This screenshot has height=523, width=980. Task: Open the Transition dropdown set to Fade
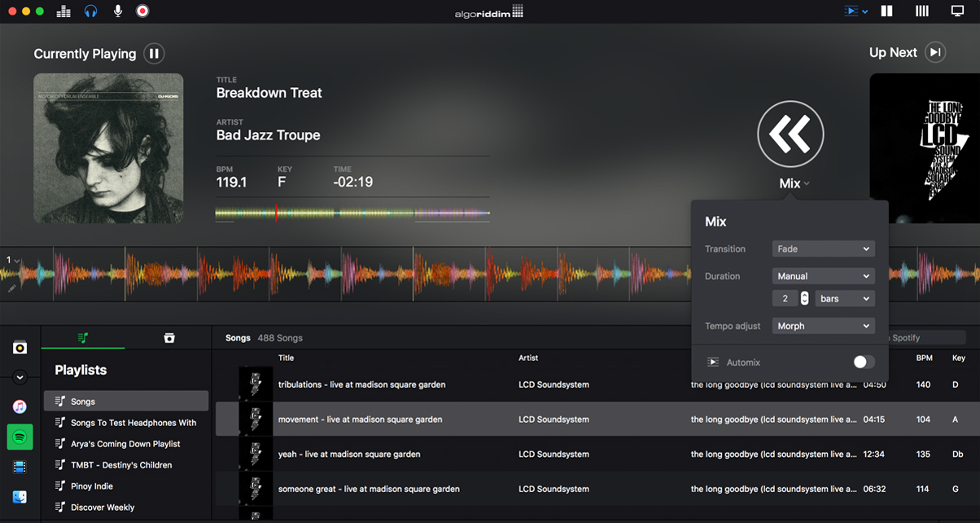(823, 248)
